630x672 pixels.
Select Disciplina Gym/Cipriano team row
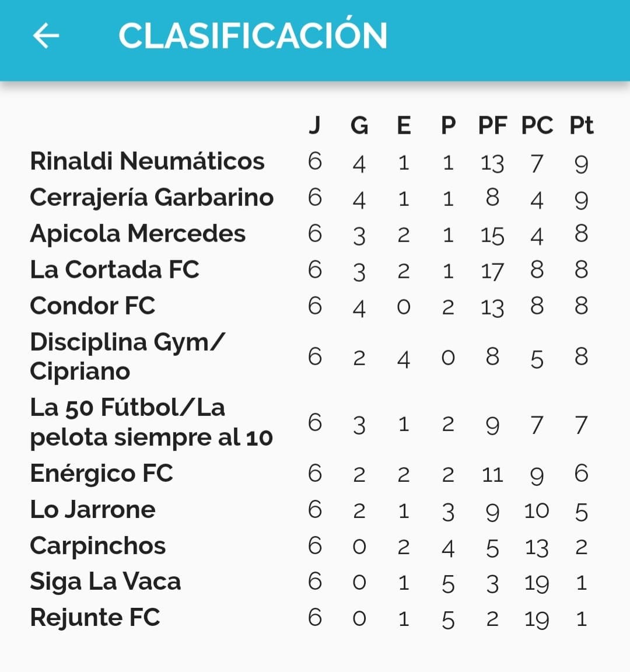127,356
